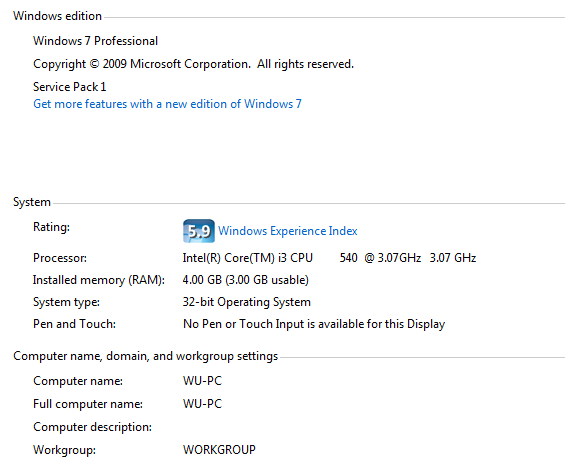
Task: Click the WORKGROUP value
Action: pyautogui.click(x=219, y=450)
